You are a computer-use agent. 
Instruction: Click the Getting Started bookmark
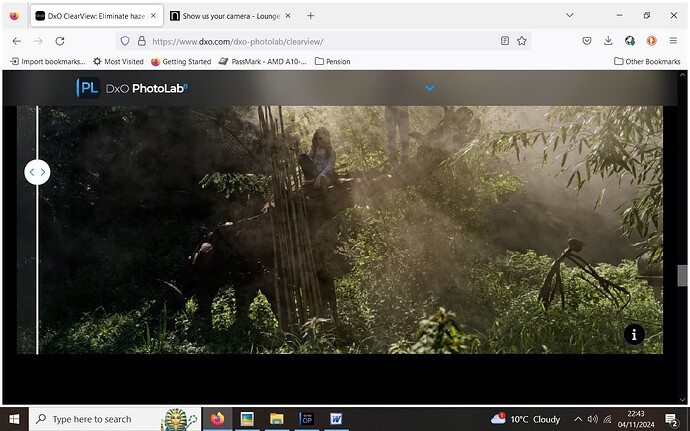181,61
